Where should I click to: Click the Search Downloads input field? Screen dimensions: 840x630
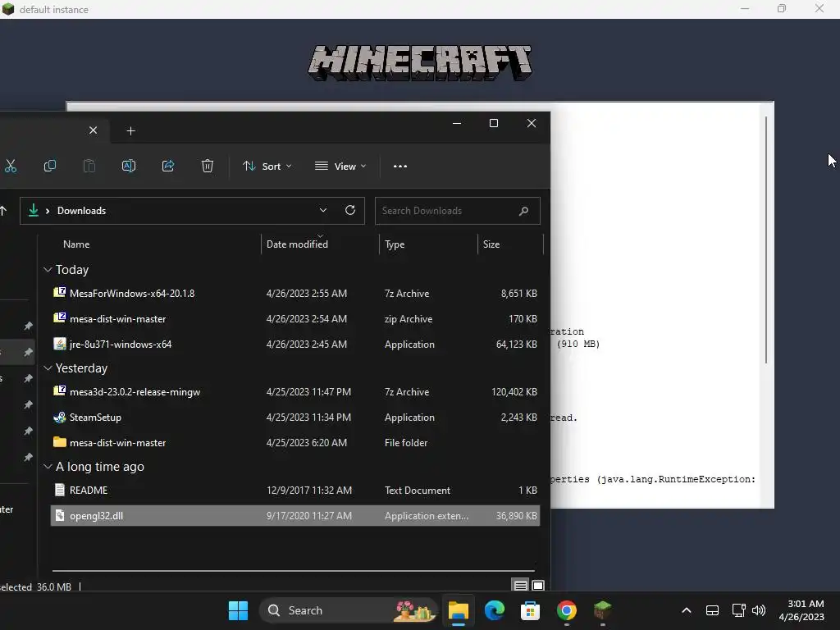(458, 211)
